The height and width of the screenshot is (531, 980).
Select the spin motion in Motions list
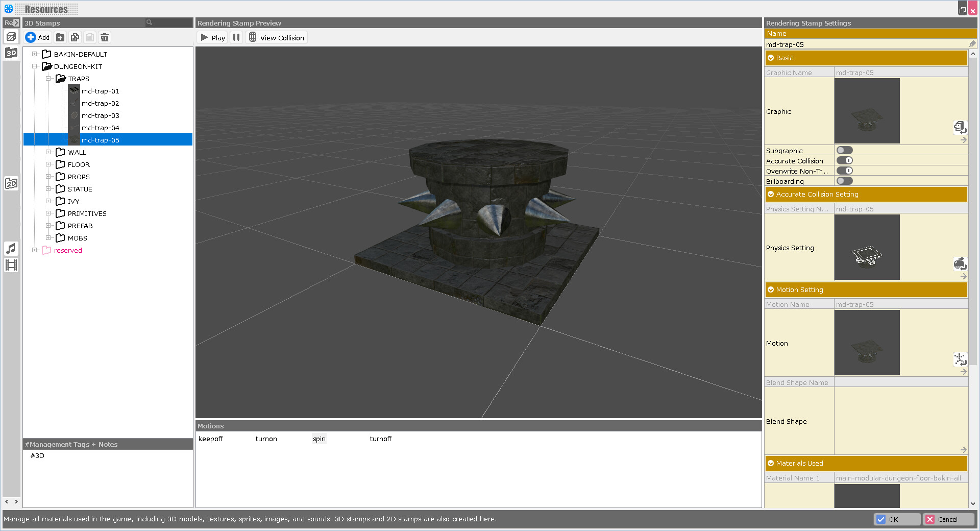point(319,439)
